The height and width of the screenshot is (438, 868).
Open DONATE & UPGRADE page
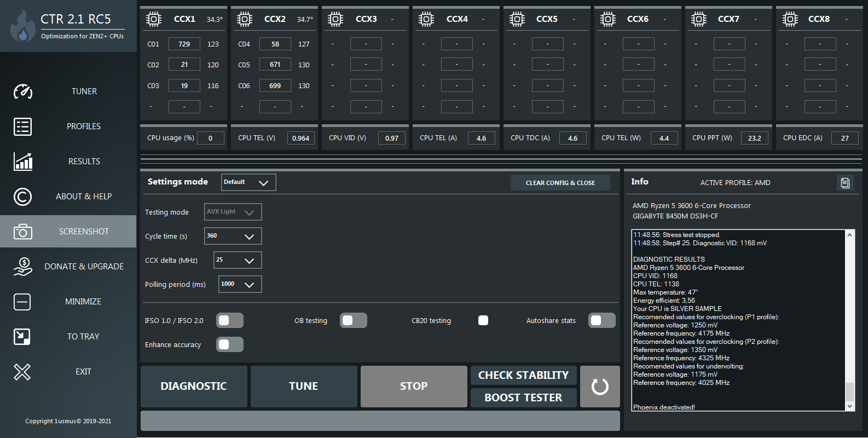pyautogui.click(x=84, y=267)
